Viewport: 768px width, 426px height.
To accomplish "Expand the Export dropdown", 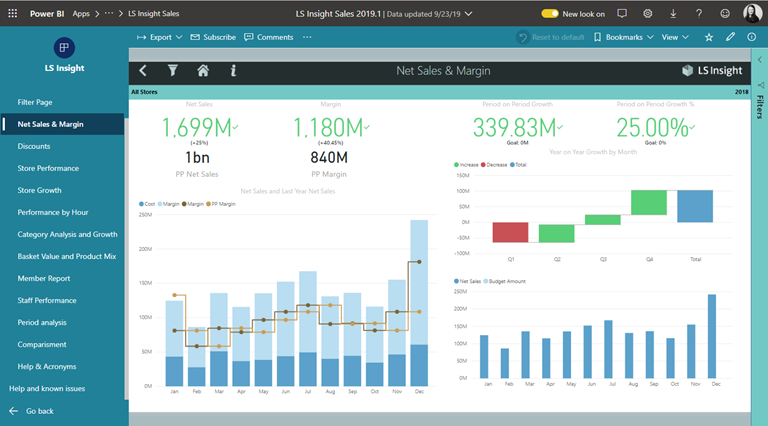I will (x=159, y=37).
